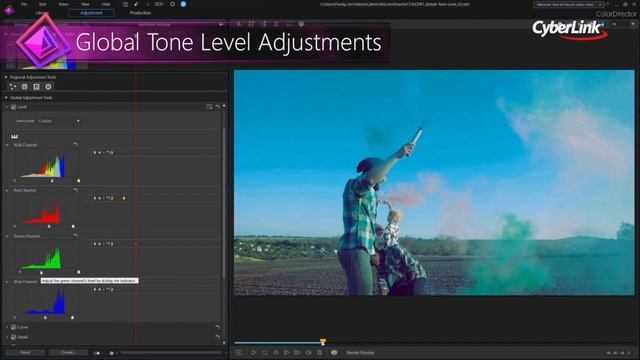
Task: Toggle the Detail adjustment checkbox
Action: (x=13, y=337)
